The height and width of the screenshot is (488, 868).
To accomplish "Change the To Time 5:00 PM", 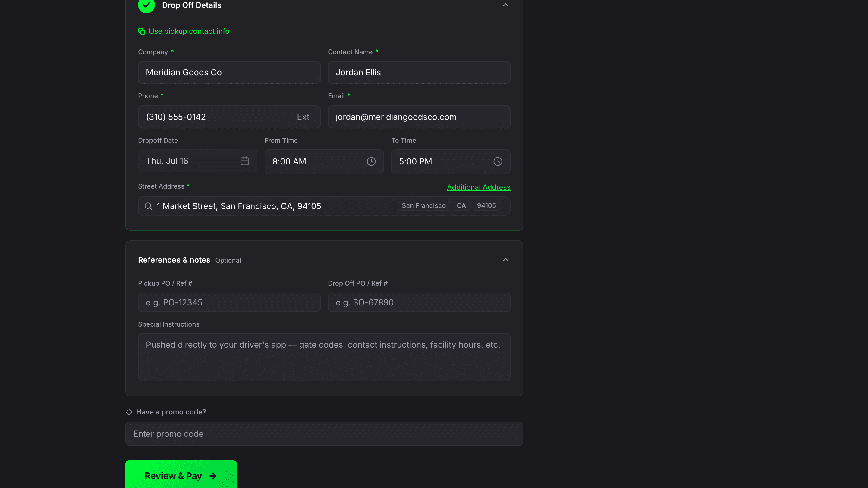I will 451,162.
